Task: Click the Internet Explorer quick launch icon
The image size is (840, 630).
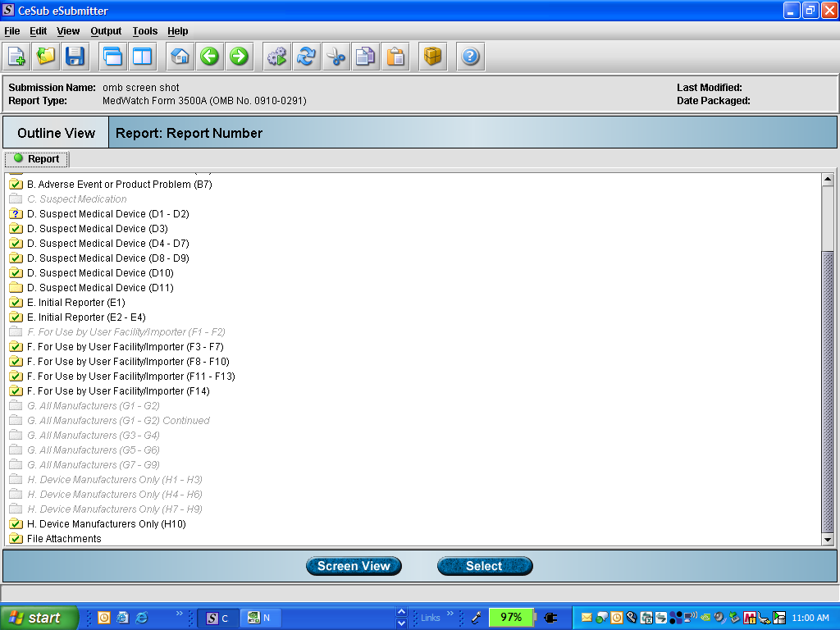Action: tap(142, 618)
